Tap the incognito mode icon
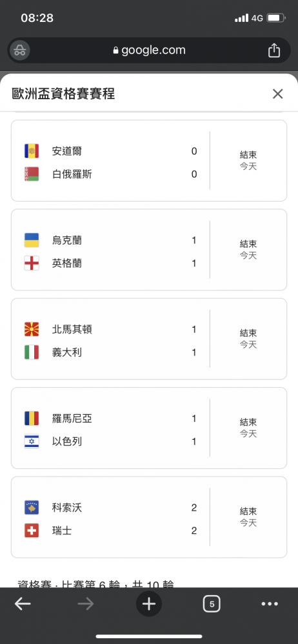Screen dimensions: 298x644 point(19,50)
